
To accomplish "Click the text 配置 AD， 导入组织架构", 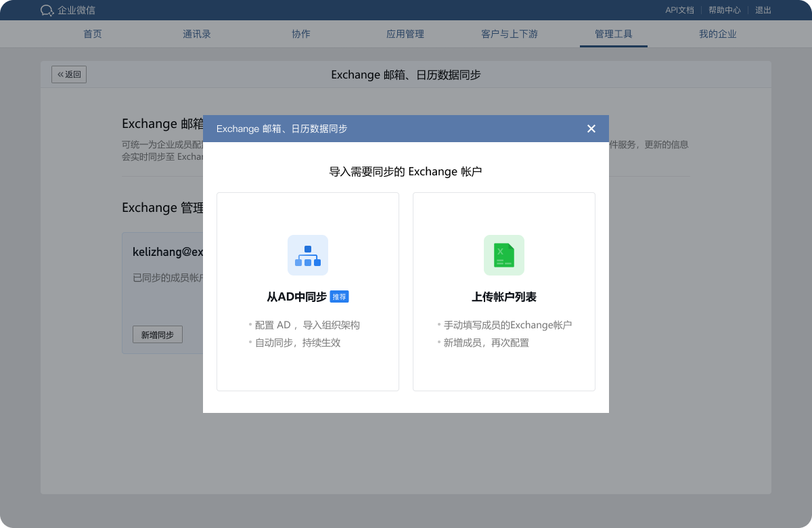I will coord(307,325).
